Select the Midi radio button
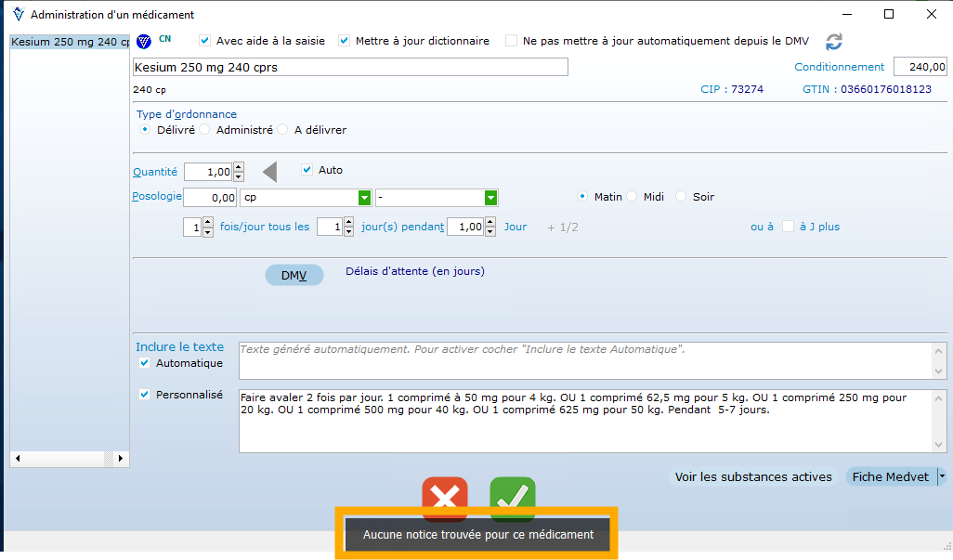This screenshot has height=560, width=953. pyautogui.click(x=633, y=196)
